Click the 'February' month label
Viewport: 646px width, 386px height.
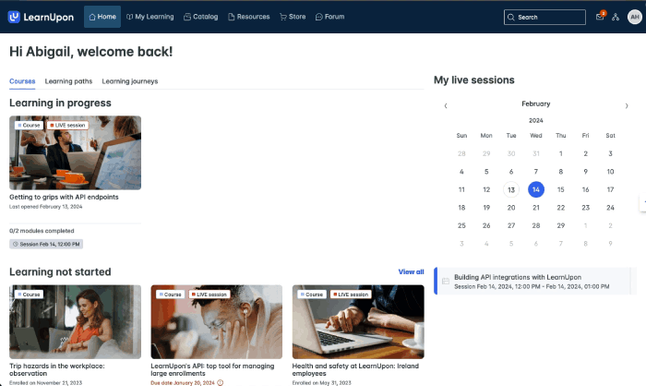point(536,104)
